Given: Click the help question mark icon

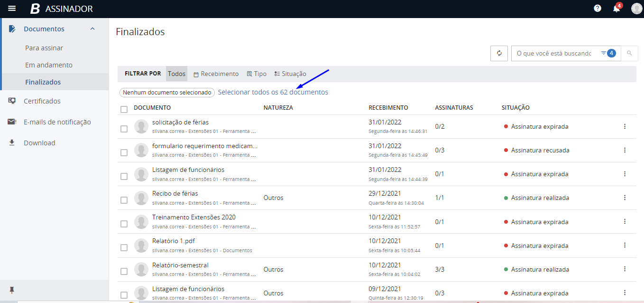Looking at the screenshot, I should 598,9.
